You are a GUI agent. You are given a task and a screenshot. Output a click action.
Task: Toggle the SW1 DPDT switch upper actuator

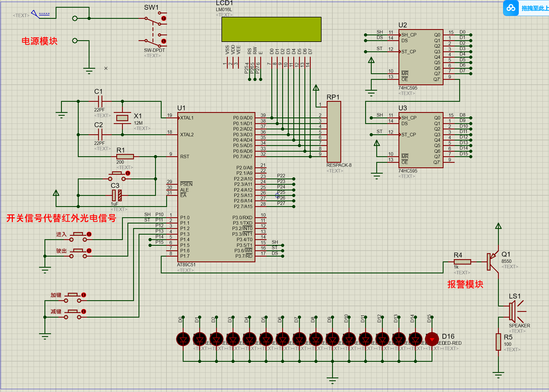[x=164, y=18]
